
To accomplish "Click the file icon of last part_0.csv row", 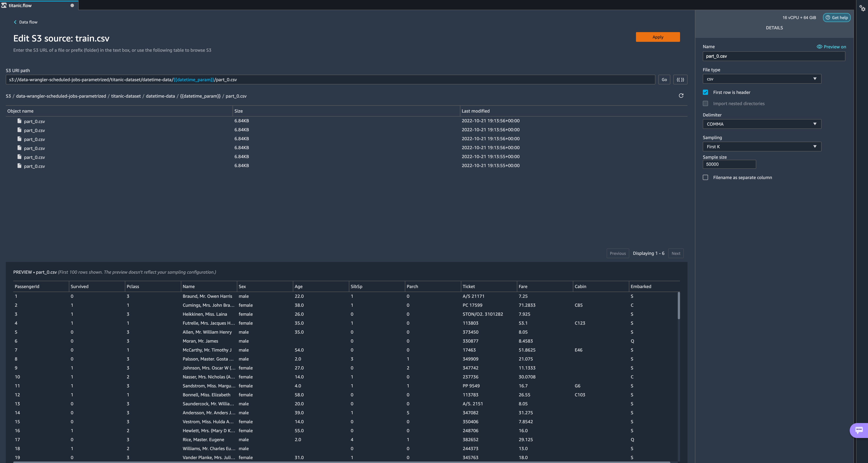I will click(x=20, y=166).
